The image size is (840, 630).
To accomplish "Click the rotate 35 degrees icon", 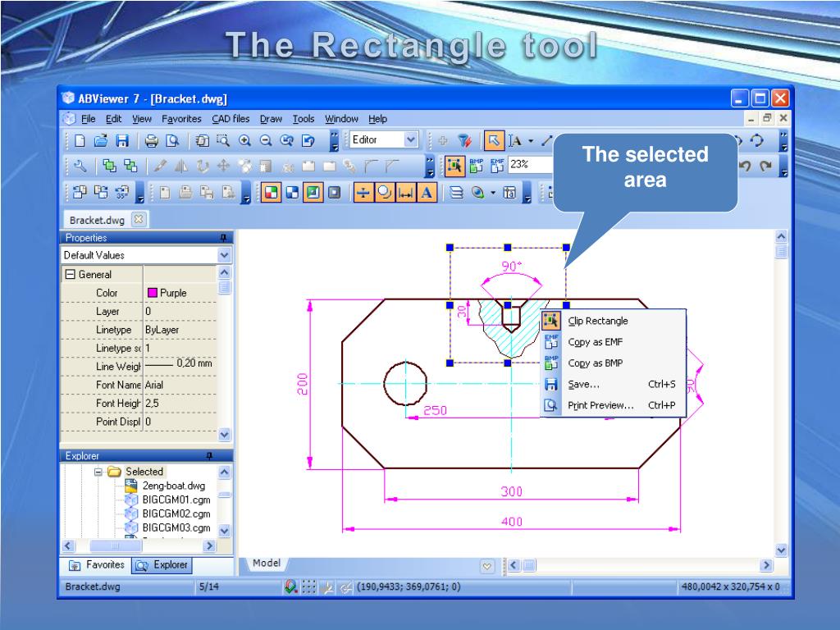I will (x=122, y=192).
